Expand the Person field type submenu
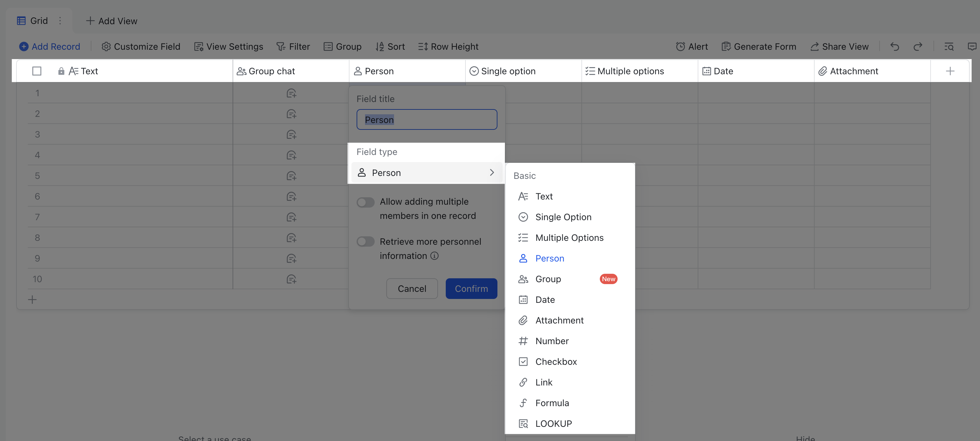 point(492,172)
